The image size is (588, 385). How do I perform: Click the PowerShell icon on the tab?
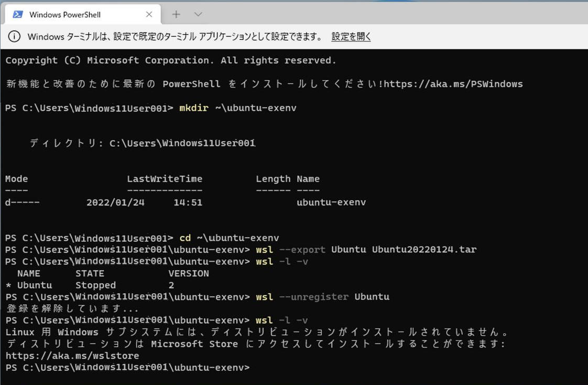pos(18,14)
